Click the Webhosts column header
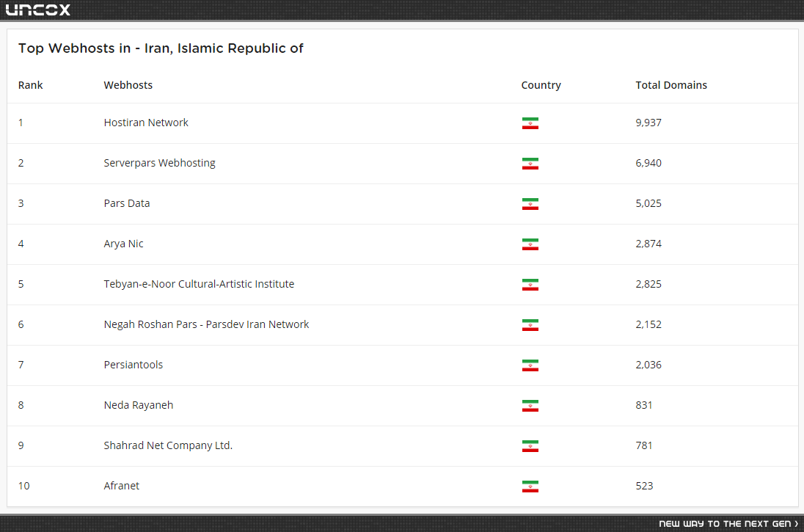804x532 pixels. [x=128, y=85]
